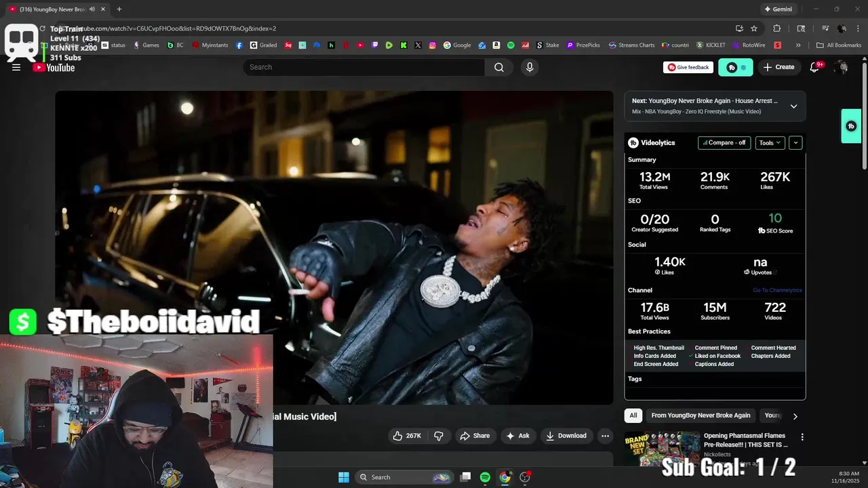
Task: Open the Streams Charts bookmark
Action: point(632,45)
